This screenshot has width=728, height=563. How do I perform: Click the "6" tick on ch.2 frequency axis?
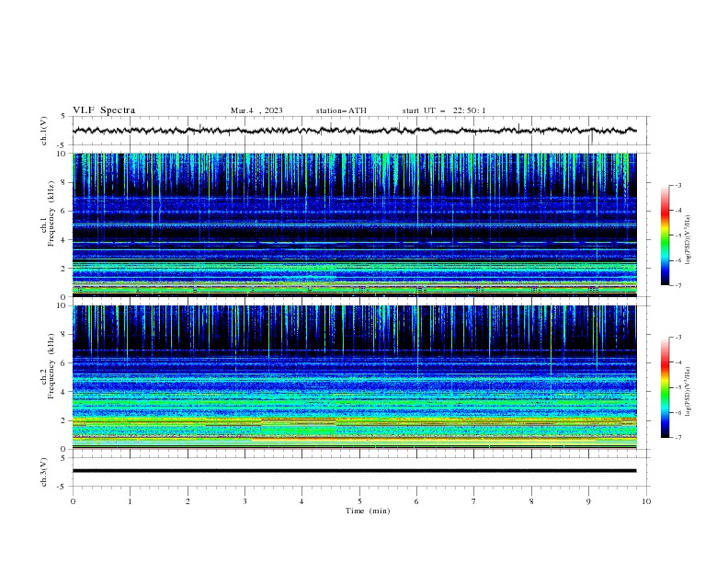[x=63, y=362]
